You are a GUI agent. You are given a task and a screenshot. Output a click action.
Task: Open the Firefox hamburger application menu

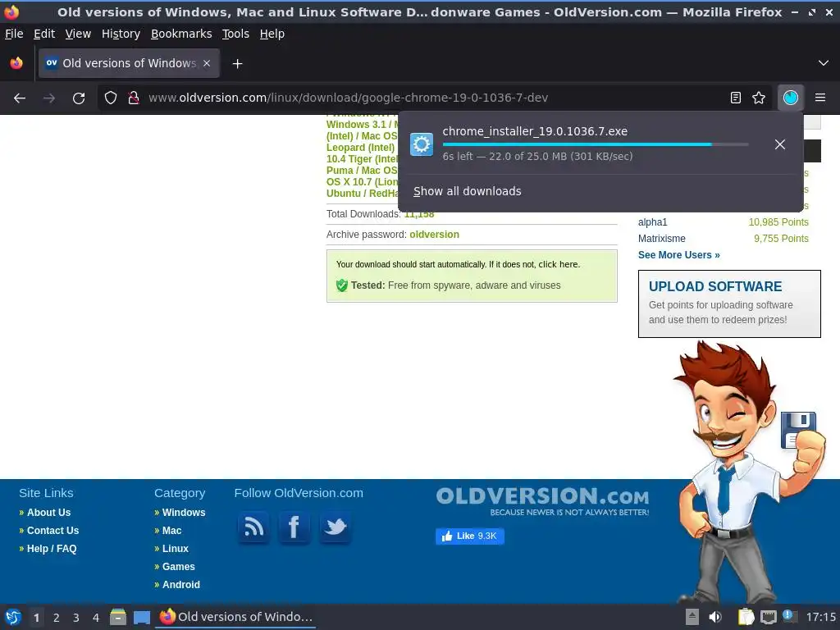click(x=820, y=98)
